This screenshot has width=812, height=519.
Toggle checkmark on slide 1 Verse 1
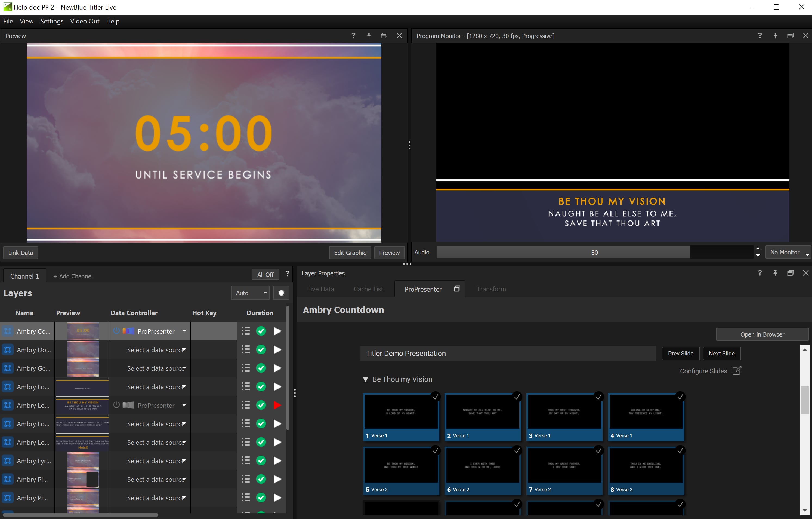(x=435, y=397)
